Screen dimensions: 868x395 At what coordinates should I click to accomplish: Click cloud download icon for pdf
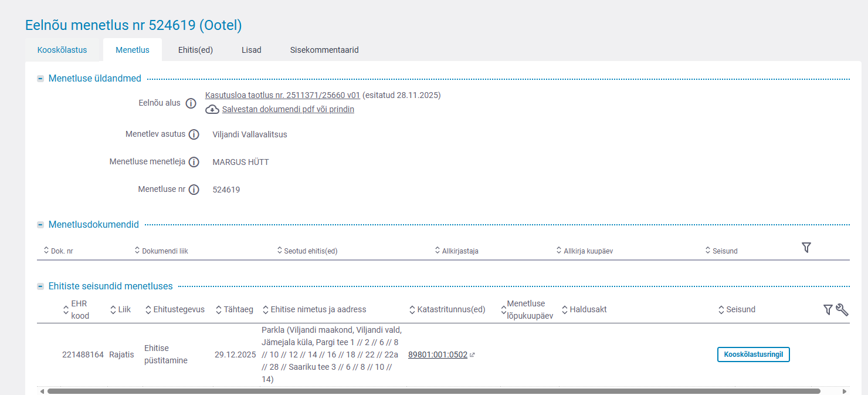click(x=212, y=110)
